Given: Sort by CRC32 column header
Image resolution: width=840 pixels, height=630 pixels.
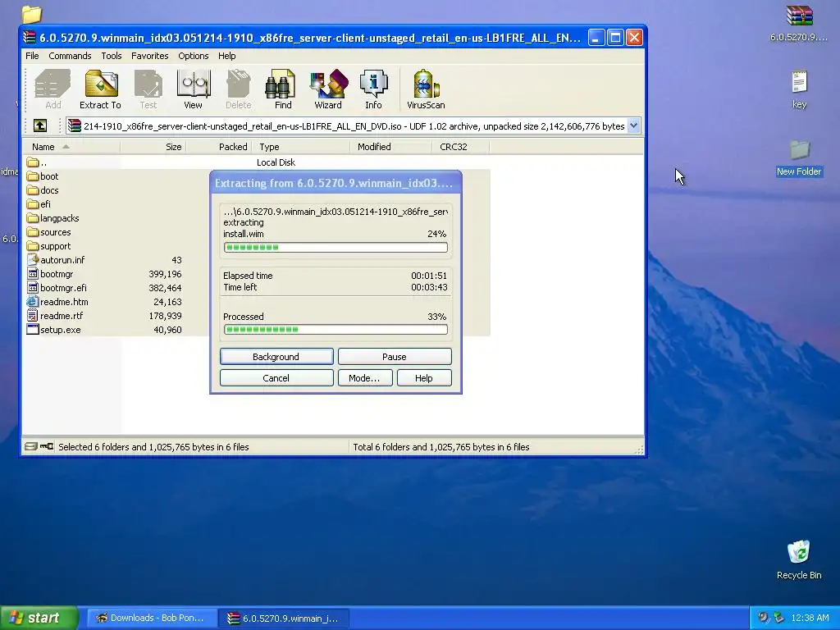Looking at the screenshot, I should click(460, 147).
